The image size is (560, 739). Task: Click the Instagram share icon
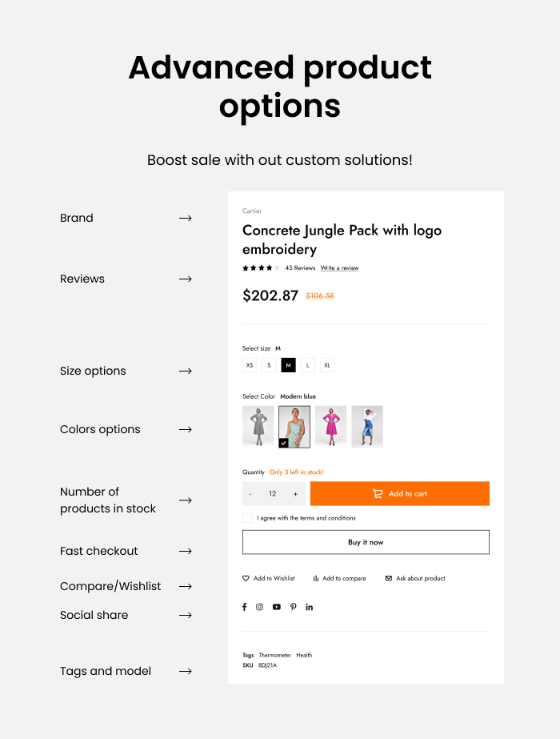pos(260,607)
